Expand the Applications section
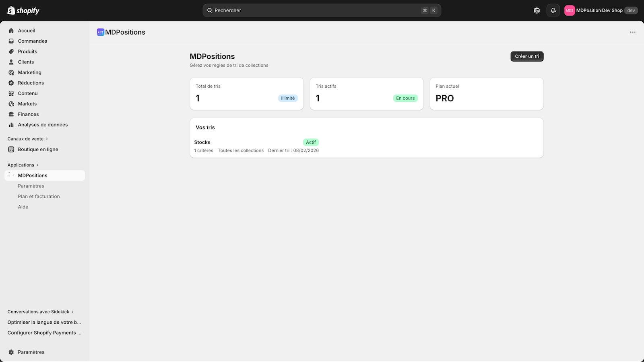 point(37,165)
